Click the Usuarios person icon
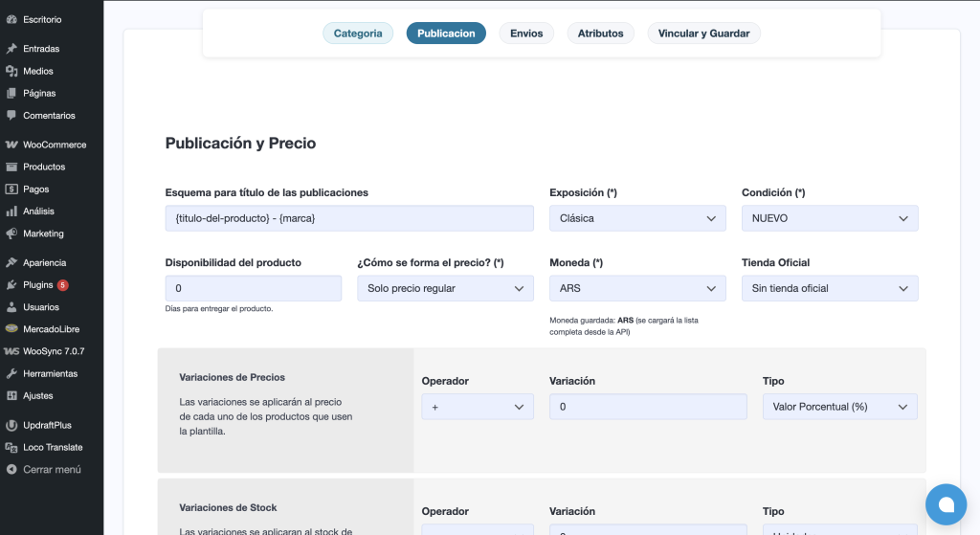Screen dimensions: 980x535 click(x=11, y=307)
